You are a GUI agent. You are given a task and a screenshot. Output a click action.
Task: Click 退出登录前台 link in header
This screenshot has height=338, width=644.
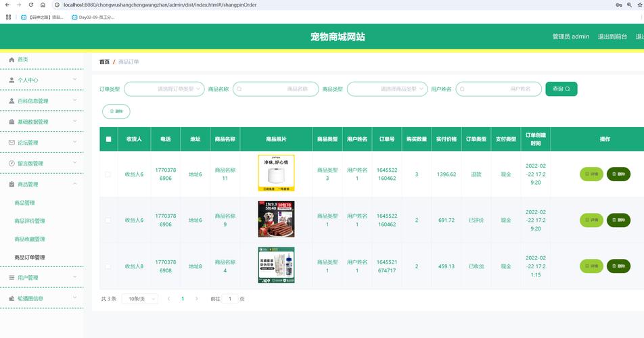[x=612, y=37]
